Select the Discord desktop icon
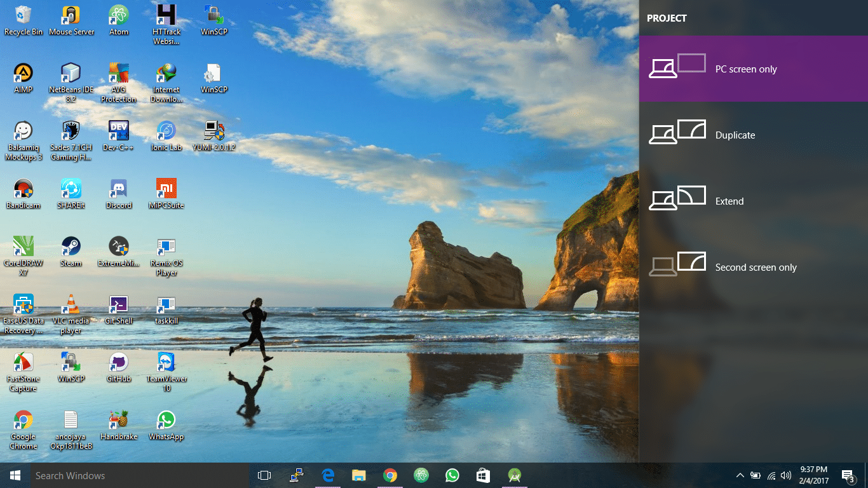Image resolution: width=868 pixels, height=488 pixels. point(119,193)
